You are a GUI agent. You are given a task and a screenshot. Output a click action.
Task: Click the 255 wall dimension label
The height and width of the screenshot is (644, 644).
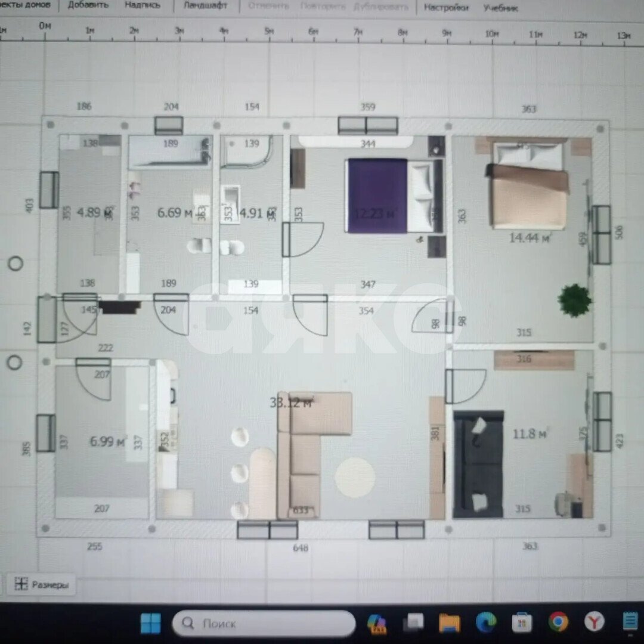coord(94,546)
